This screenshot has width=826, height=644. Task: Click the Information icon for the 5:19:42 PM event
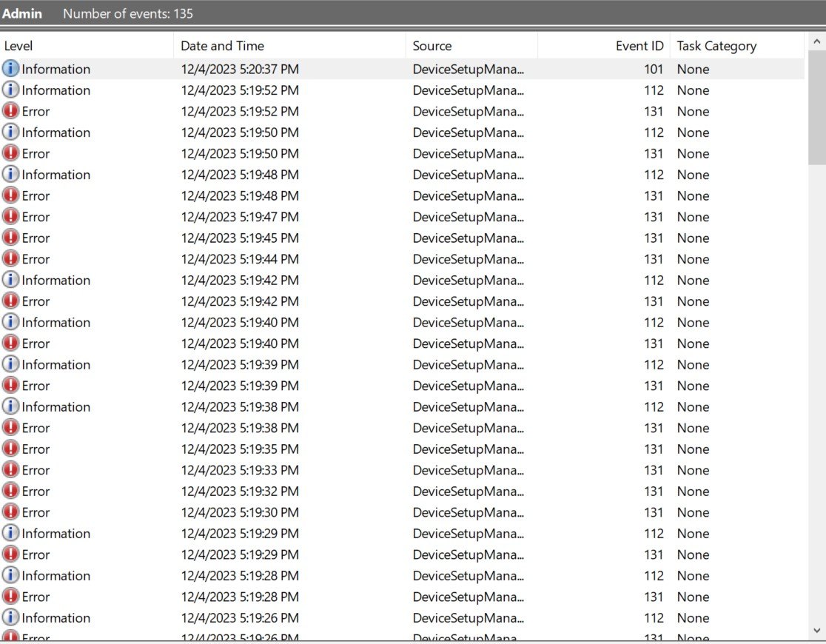(10, 279)
